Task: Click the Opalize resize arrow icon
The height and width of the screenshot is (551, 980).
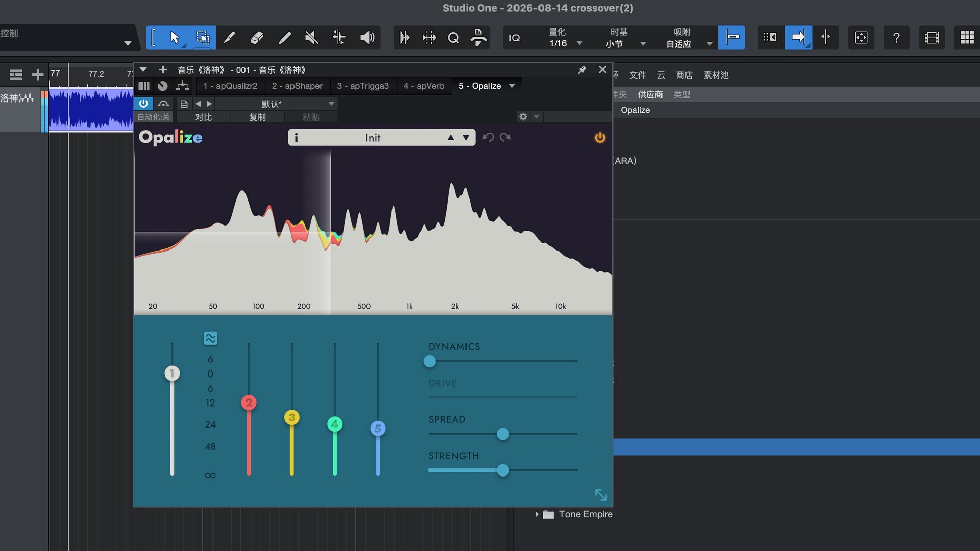Action: (601, 495)
